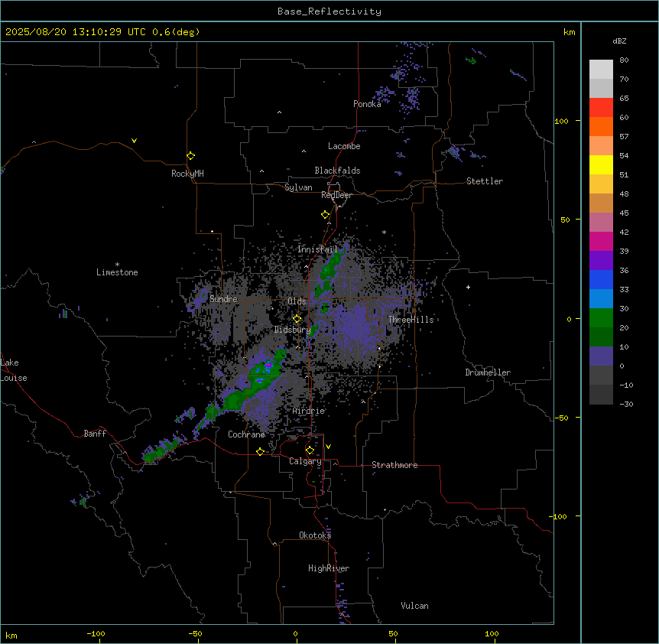Click the Airdrie city label

pyautogui.click(x=309, y=411)
